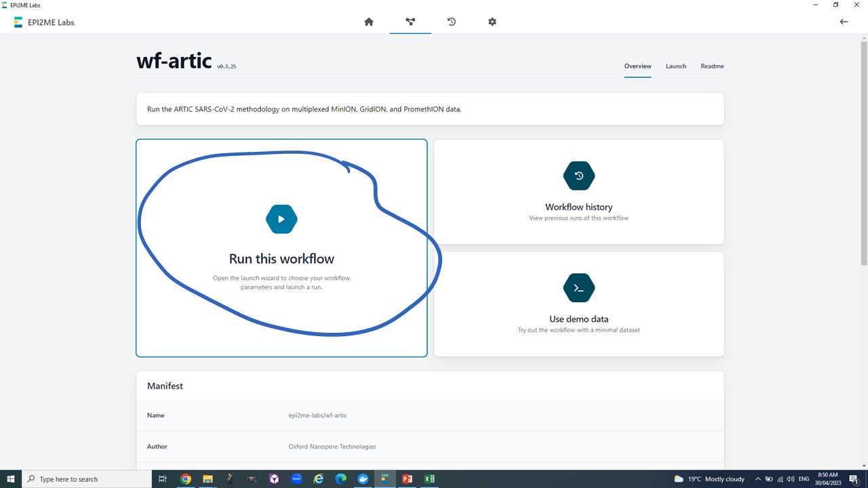Viewport: 868px width, 488px height.
Task: Open the History icon in top navigation
Action: coord(452,22)
